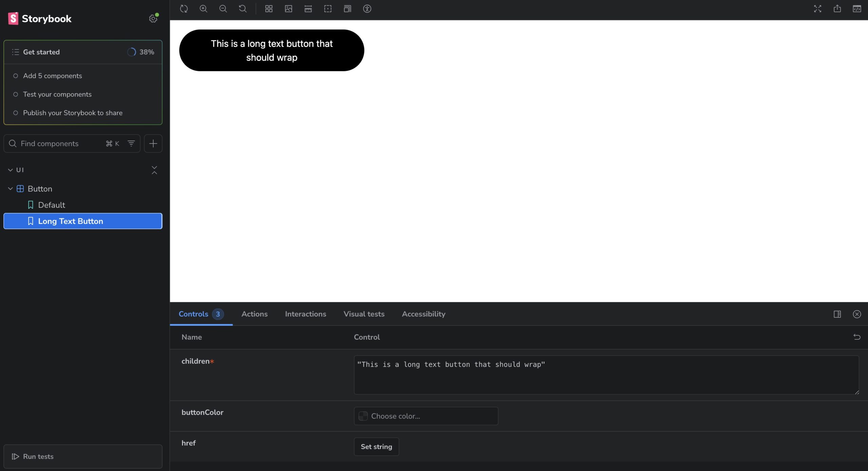
Task: Click the Run tests button
Action: point(83,456)
